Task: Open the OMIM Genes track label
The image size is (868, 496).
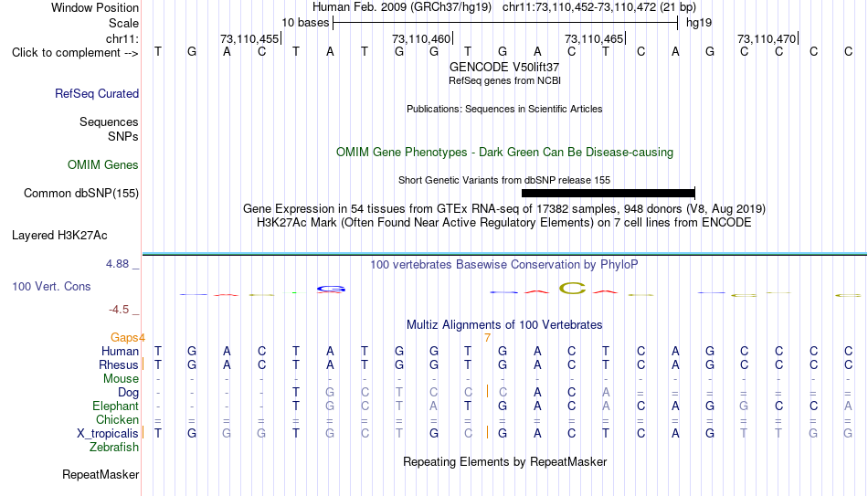Action: [x=102, y=165]
